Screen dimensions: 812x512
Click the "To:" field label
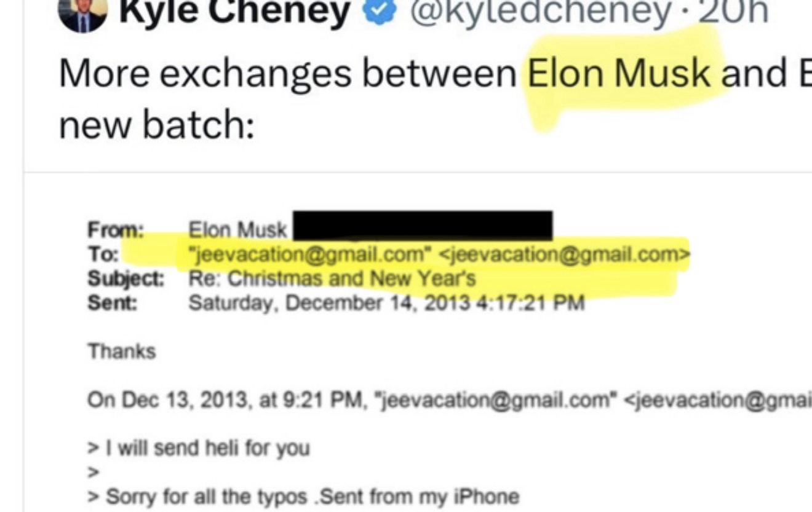pyautogui.click(x=102, y=254)
